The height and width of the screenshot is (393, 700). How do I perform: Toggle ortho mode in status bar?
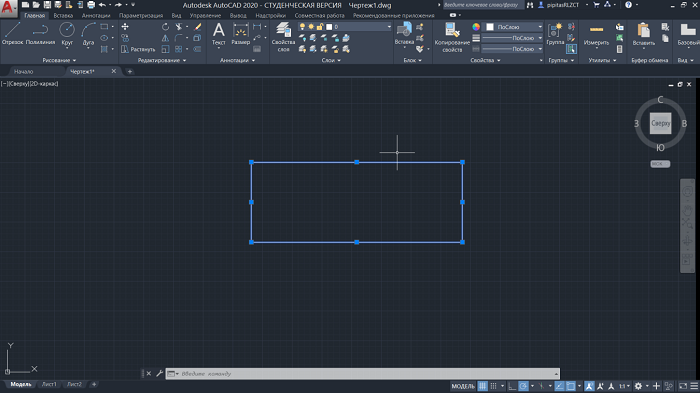[x=512, y=386]
